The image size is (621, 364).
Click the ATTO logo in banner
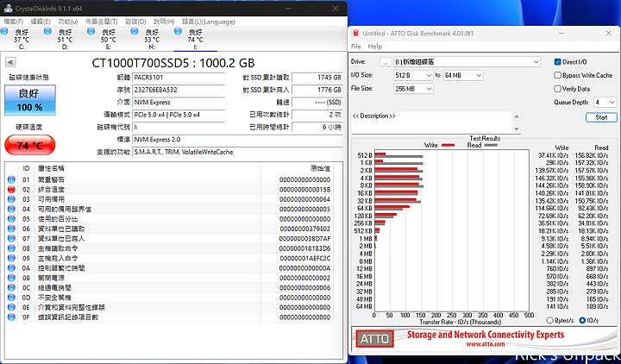pos(374,339)
